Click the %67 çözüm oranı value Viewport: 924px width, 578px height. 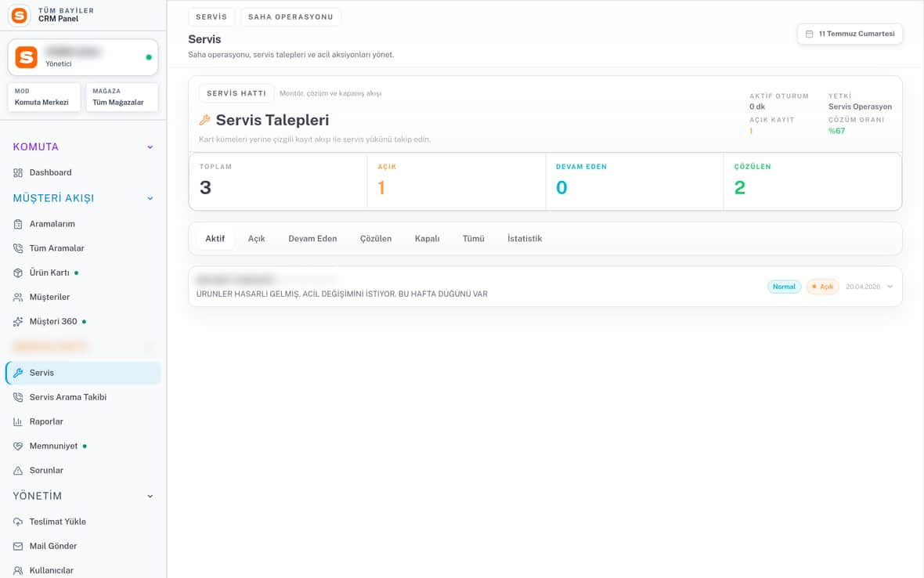pos(836,131)
